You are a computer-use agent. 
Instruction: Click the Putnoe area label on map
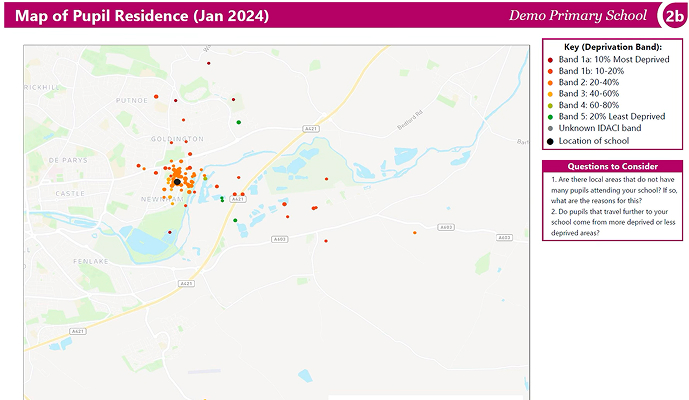tap(131, 101)
